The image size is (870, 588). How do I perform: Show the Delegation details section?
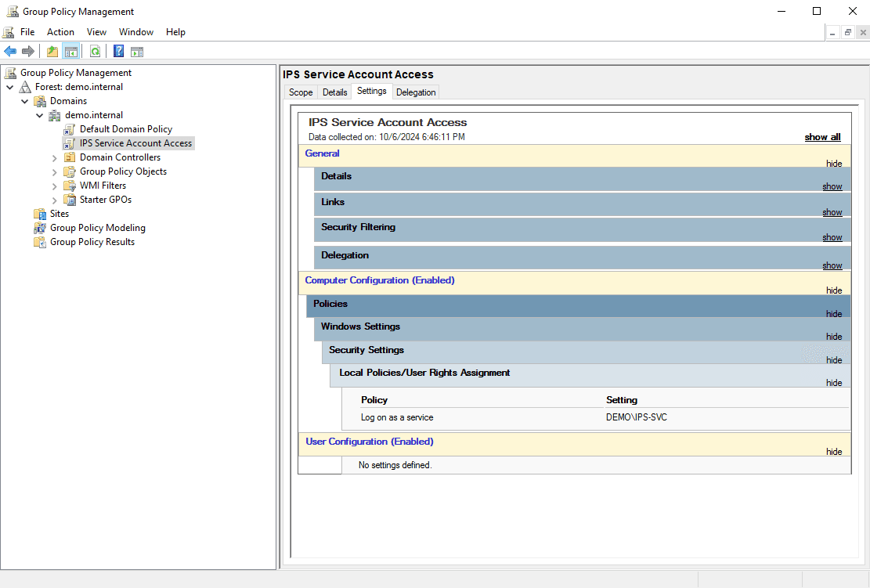[x=832, y=265]
